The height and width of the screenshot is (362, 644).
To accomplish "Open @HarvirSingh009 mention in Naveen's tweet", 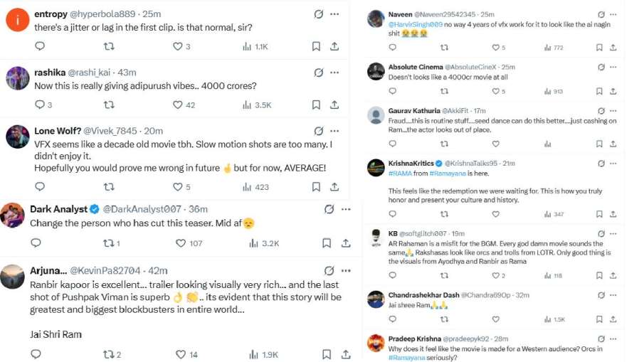I will (416, 24).
